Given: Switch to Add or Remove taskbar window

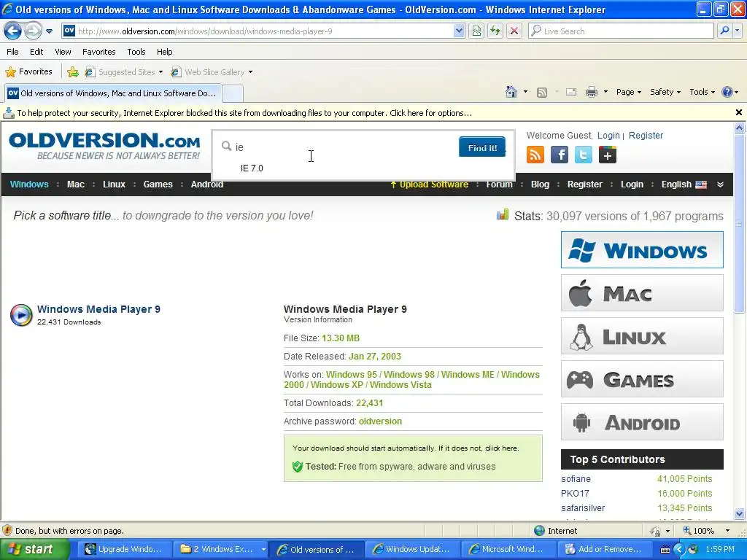Looking at the screenshot, I should [x=605, y=550].
